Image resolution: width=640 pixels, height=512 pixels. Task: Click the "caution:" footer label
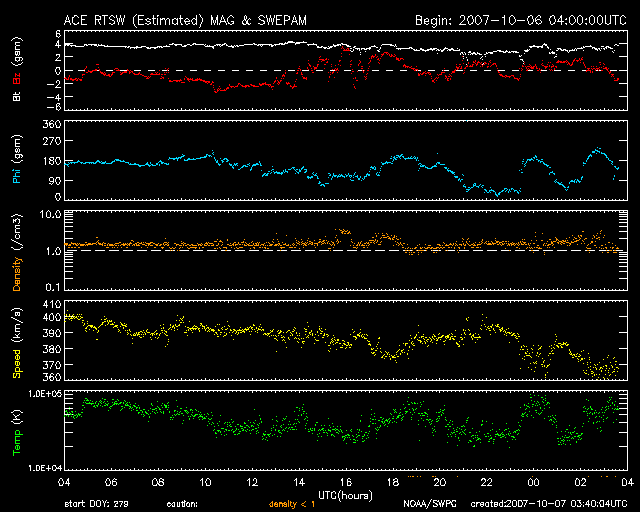(182, 504)
